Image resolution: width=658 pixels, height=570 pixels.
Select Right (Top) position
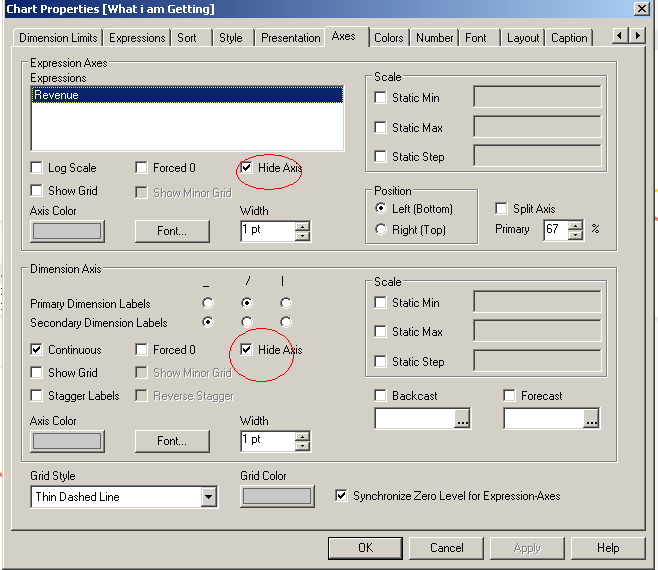(381, 229)
